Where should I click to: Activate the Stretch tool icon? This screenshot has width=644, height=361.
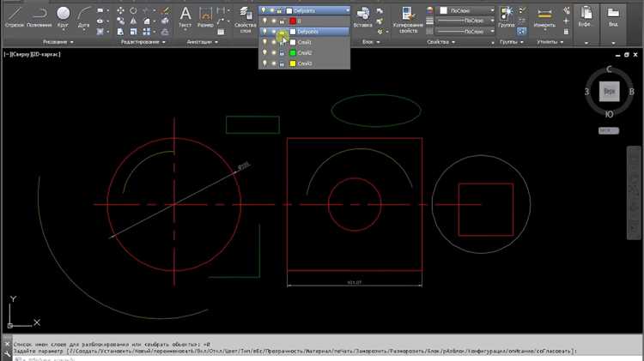click(120, 32)
